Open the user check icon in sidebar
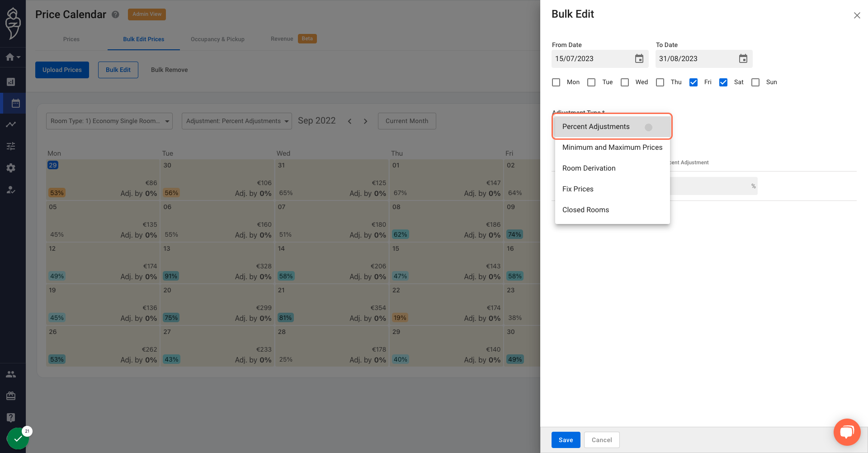Screen dimensions: 868x453 click(x=11, y=190)
